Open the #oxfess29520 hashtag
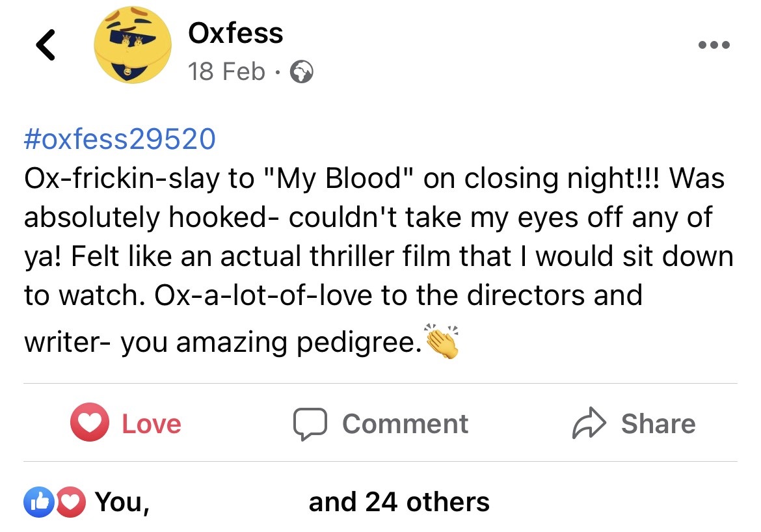Screen dimensions: 761x532 pos(120,138)
